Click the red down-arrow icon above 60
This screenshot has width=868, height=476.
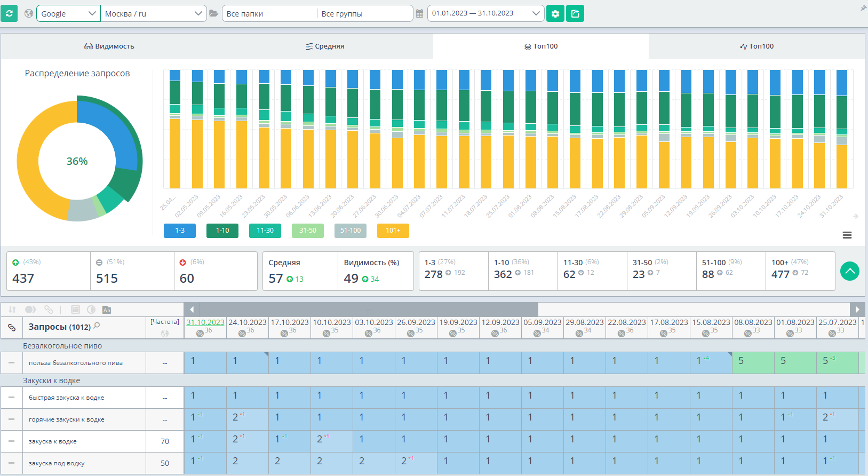point(183,263)
